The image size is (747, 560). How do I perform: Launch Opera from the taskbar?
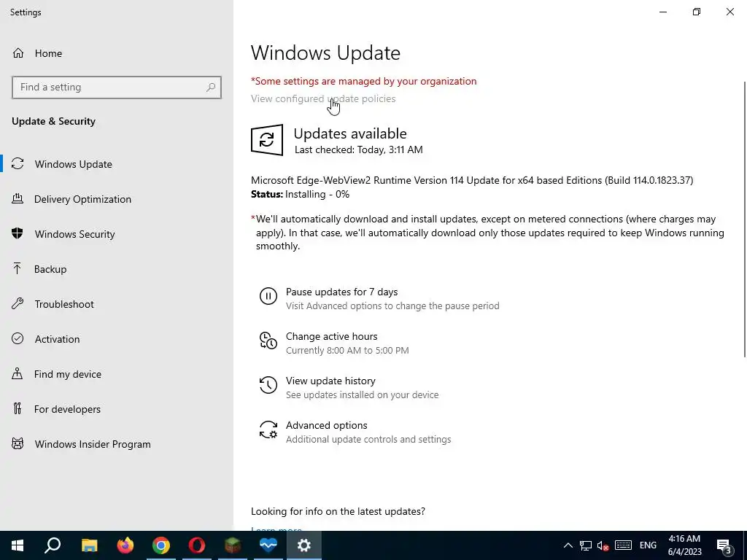click(x=197, y=545)
